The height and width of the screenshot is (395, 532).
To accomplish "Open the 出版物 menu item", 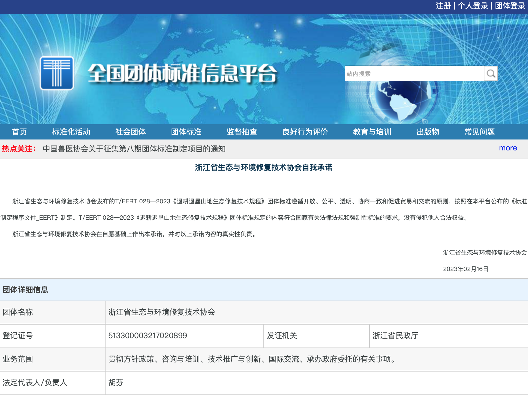I will coord(428,132).
